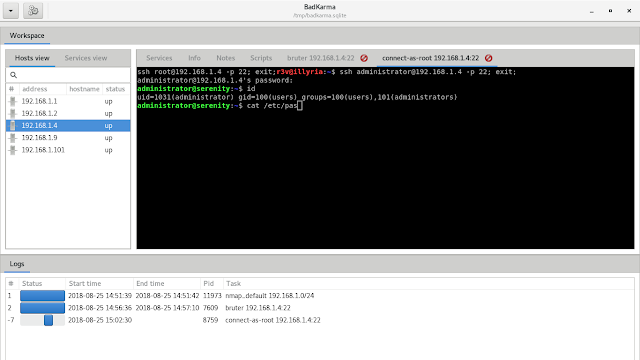
Task: Click Pid 11973 cell
Action: [x=212, y=296]
